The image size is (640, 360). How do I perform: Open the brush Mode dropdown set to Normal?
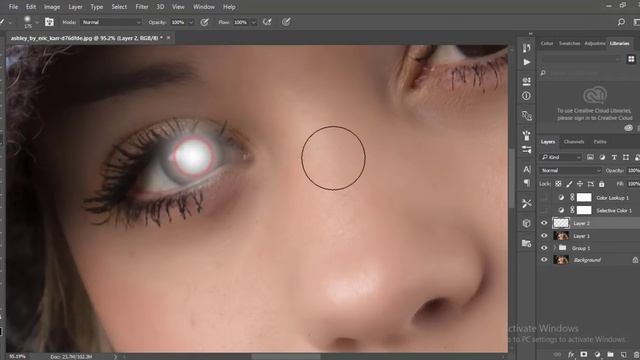point(111,22)
